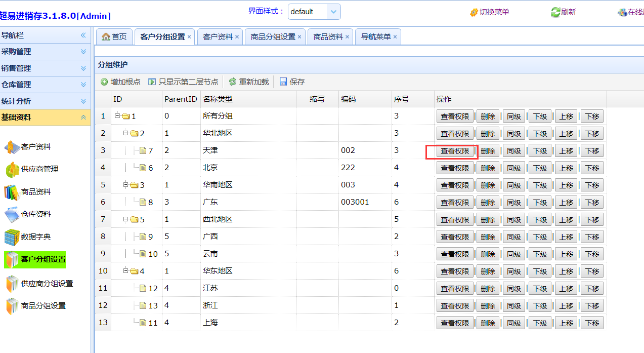
Task: Click 切换菜单 in the top bar
Action: click(x=490, y=12)
